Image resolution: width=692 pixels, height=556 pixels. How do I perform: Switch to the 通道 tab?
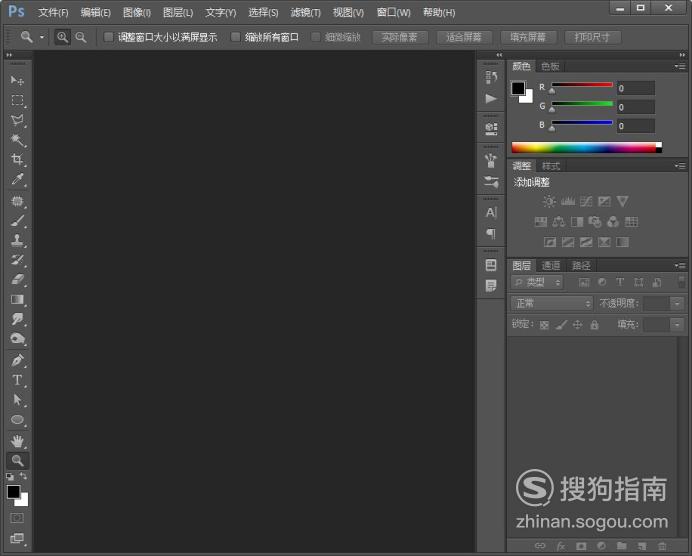(x=550, y=266)
